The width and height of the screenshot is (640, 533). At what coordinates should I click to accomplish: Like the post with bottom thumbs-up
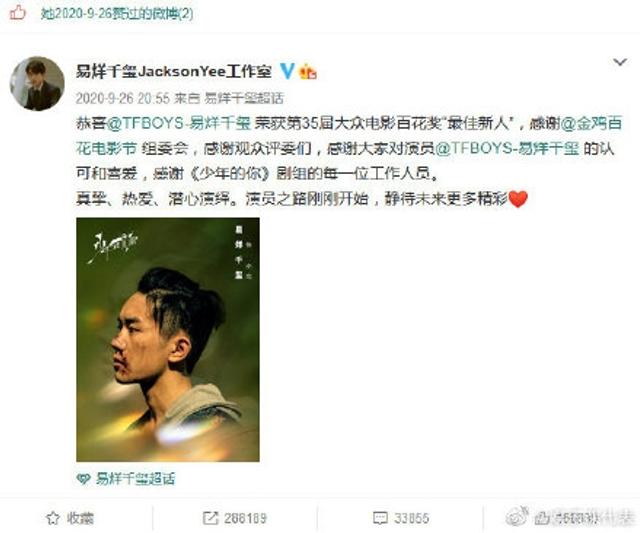tap(542, 518)
